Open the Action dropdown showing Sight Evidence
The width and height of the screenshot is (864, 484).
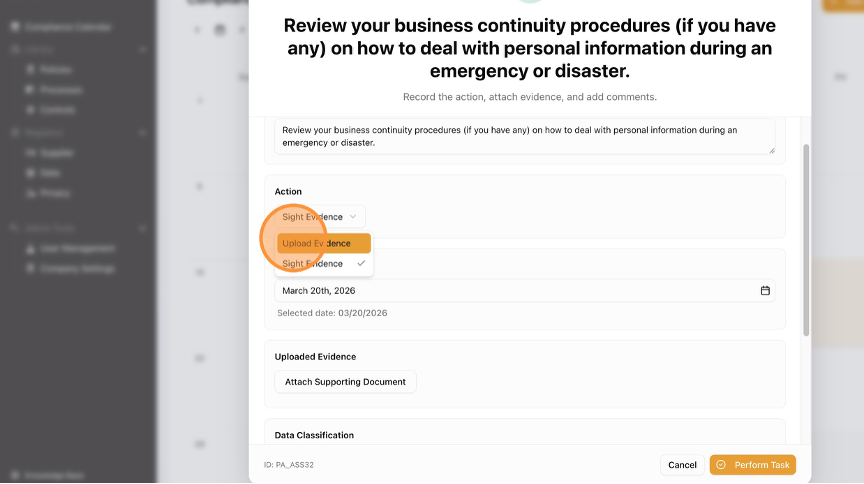320,217
